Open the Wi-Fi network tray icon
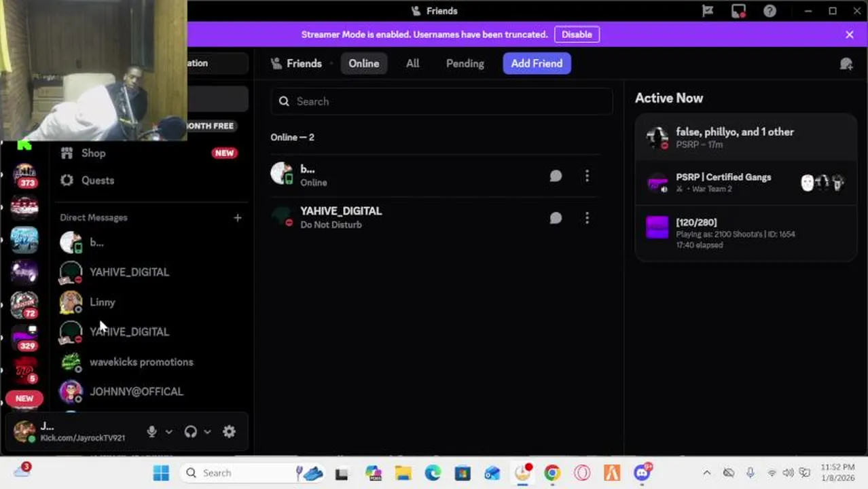 coord(772,473)
